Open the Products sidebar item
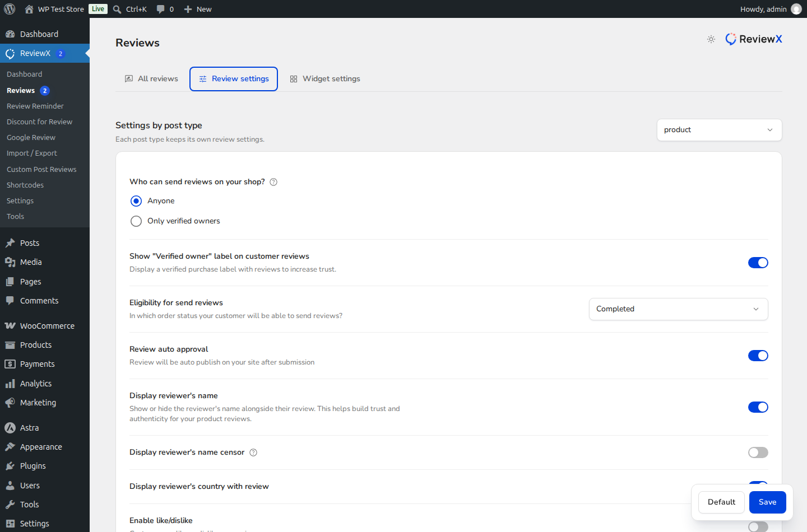 click(x=45, y=345)
